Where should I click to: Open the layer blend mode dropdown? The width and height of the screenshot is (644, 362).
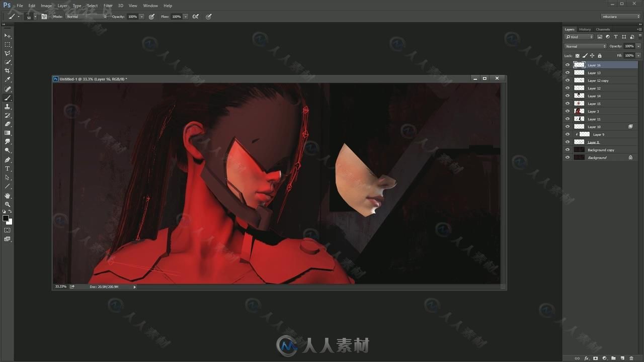586,46
